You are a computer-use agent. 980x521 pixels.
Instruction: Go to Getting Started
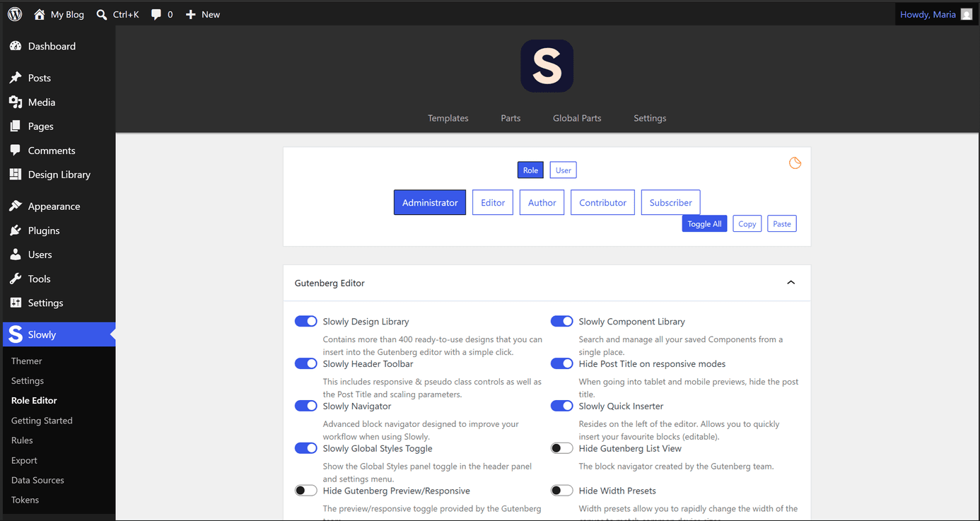[x=42, y=421]
